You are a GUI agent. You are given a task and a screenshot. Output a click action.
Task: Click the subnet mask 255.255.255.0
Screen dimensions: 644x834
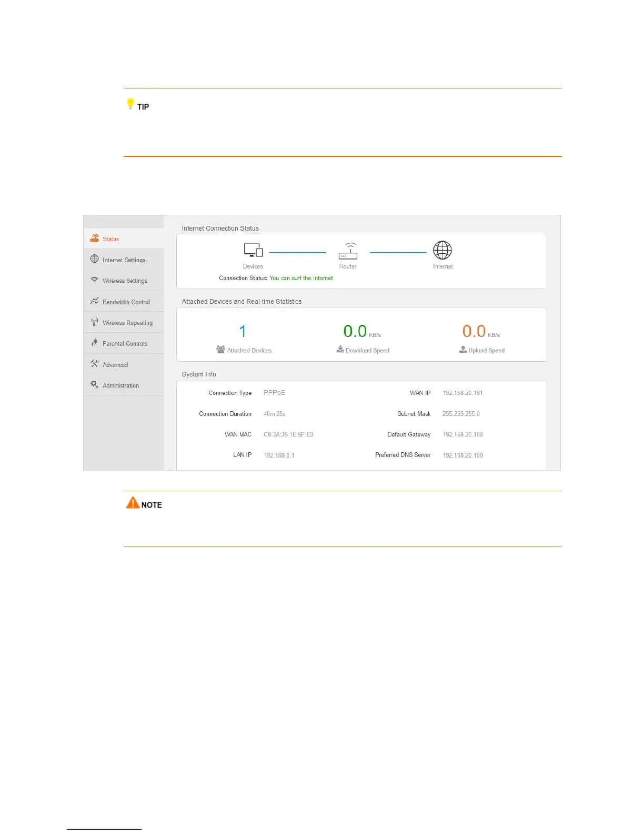coord(461,414)
